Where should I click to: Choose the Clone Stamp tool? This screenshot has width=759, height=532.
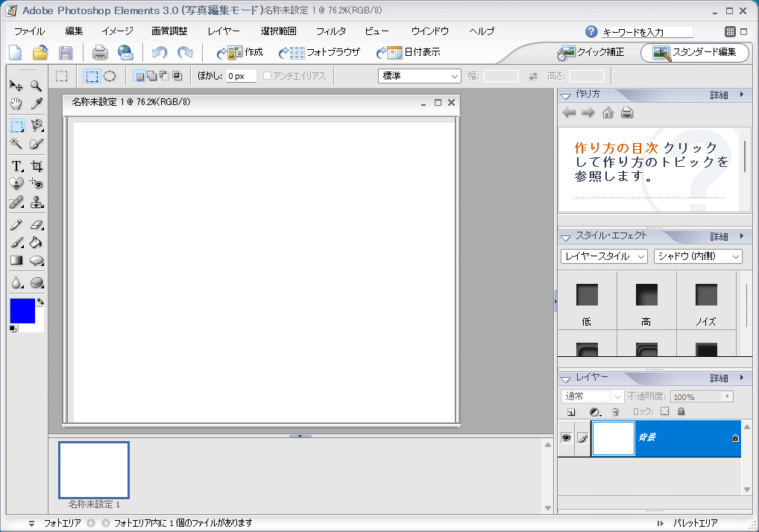pyautogui.click(x=36, y=201)
